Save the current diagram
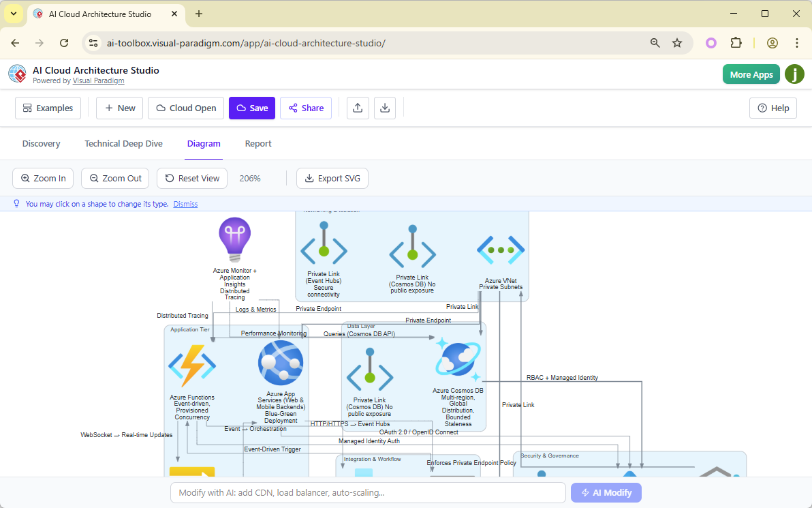 (252, 108)
